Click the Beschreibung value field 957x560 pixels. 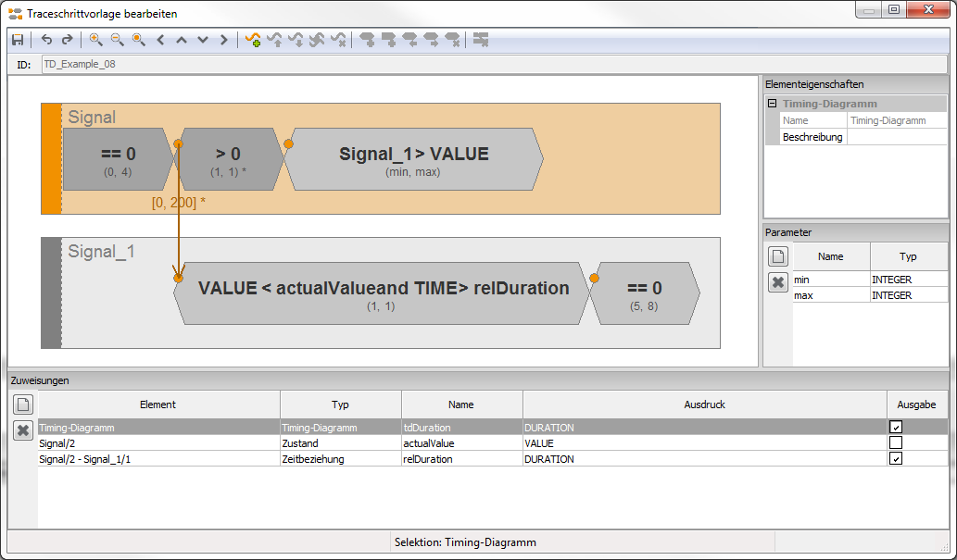click(x=897, y=137)
